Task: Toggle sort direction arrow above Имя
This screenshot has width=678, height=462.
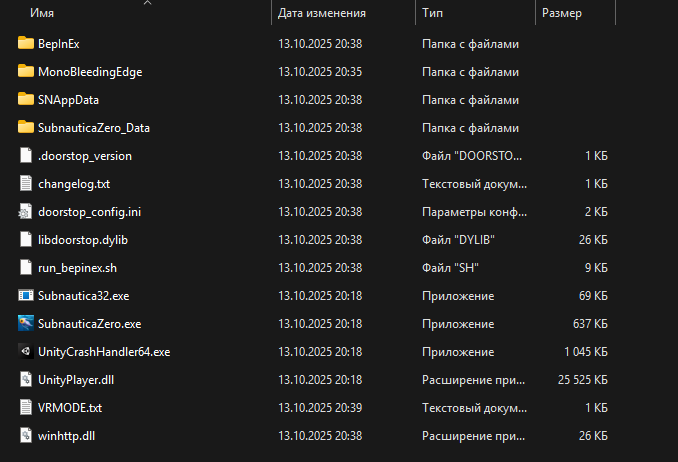Action: click(147, 3)
